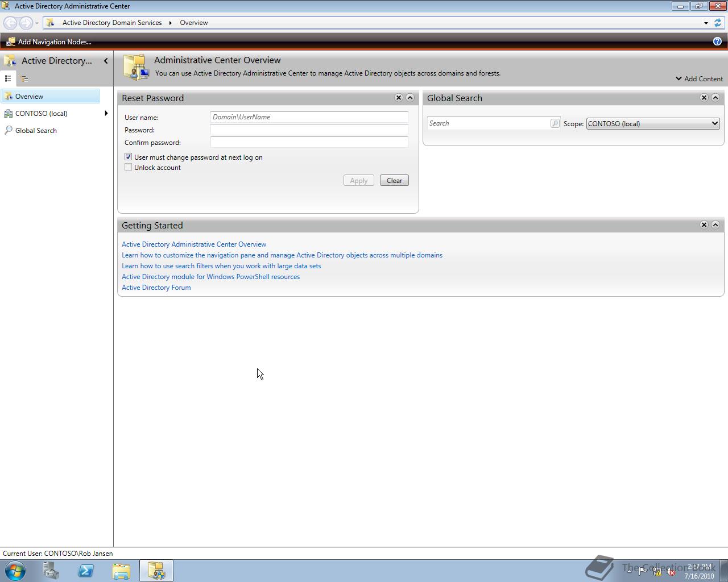728x582 pixels.
Task: Click Current User CONTOSO\Rob Jansen status text
Action: coord(57,554)
